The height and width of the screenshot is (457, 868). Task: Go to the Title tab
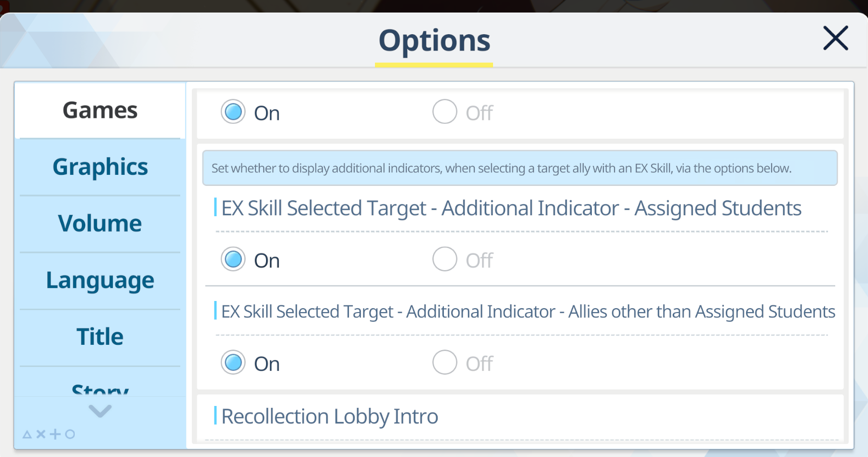pos(100,337)
